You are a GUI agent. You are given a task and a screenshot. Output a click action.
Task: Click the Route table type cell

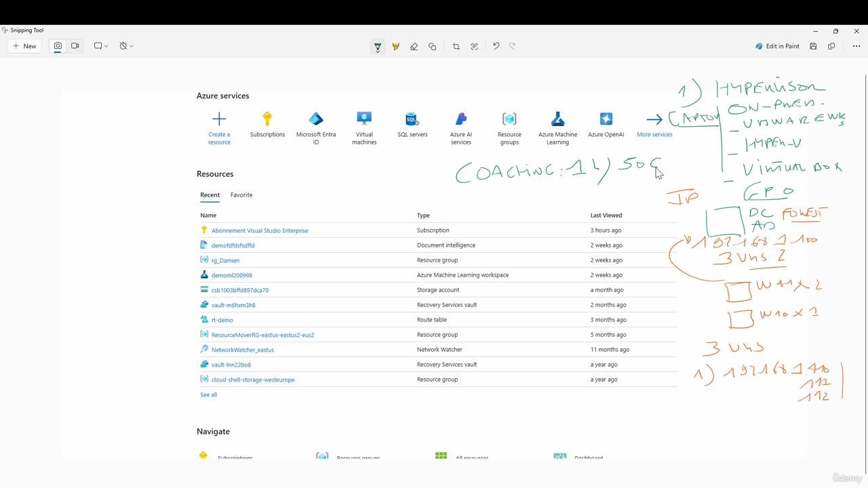click(x=432, y=320)
